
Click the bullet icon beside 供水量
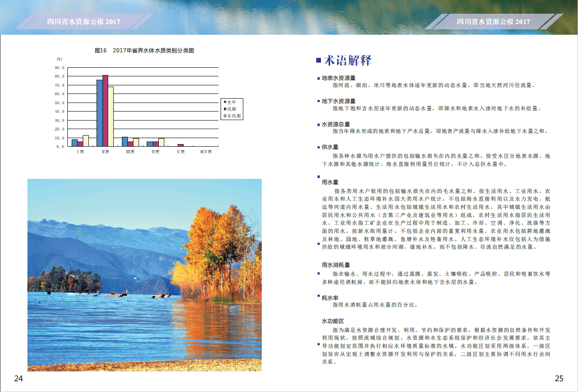tap(318, 147)
